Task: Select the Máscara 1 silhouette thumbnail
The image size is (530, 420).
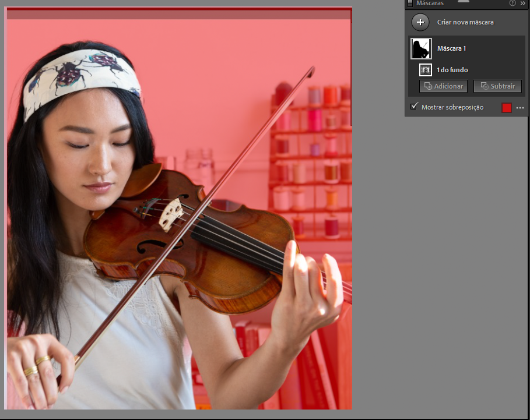Action: click(420, 48)
